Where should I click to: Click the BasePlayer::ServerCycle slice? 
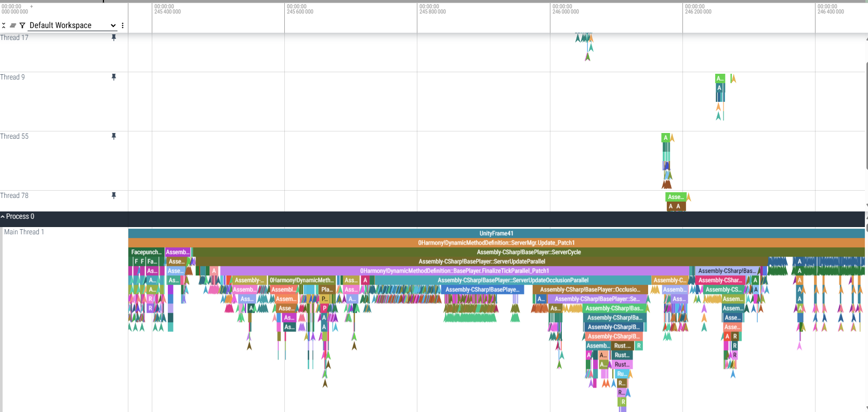(x=529, y=252)
